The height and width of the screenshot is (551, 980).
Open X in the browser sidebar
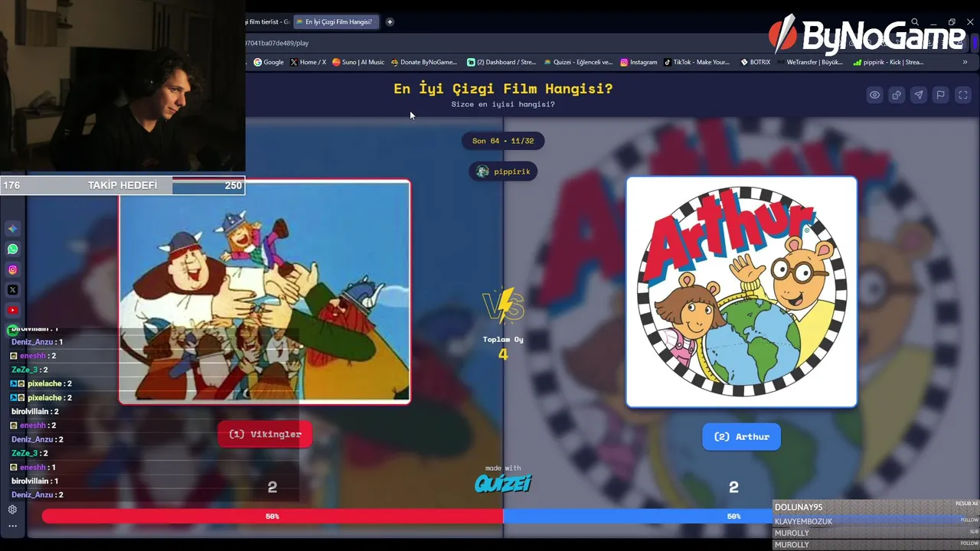pyautogui.click(x=12, y=290)
